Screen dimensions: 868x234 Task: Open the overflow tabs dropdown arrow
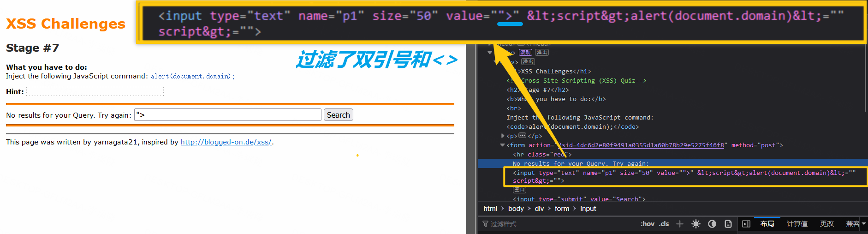coord(863,224)
